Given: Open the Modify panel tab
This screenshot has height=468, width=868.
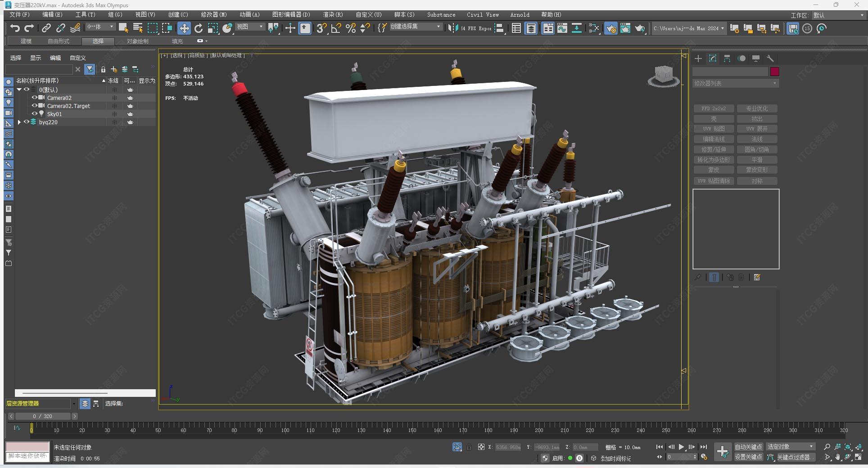Looking at the screenshot, I should (713, 58).
